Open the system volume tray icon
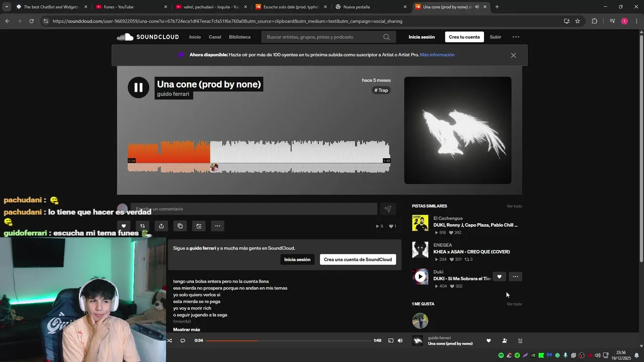The image size is (644, 362). click(597, 355)
